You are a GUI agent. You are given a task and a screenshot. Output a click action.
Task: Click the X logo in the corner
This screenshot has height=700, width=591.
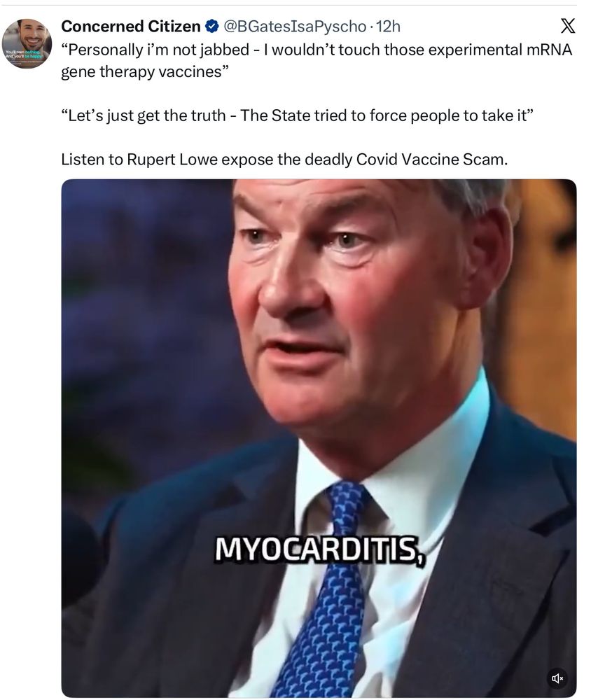click(x=568, y=26)
